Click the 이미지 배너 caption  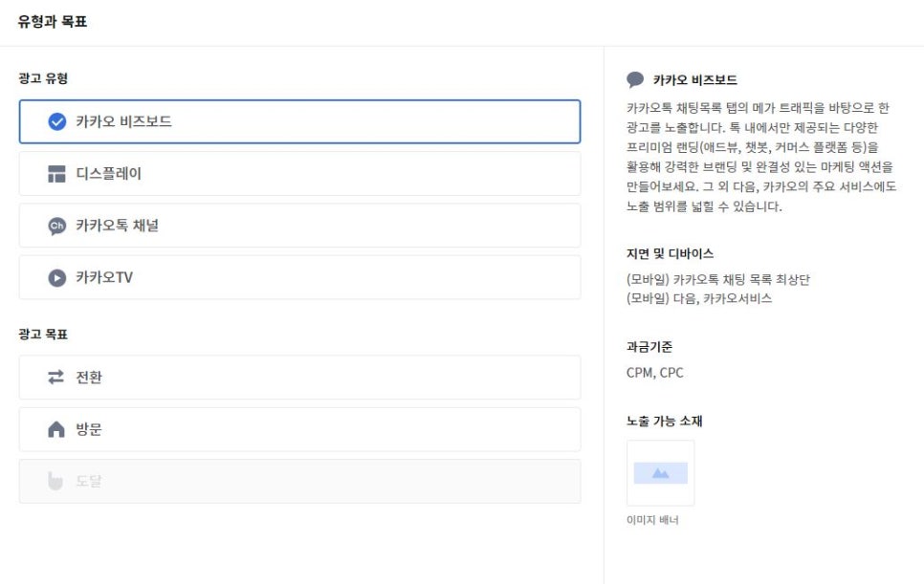652,520
